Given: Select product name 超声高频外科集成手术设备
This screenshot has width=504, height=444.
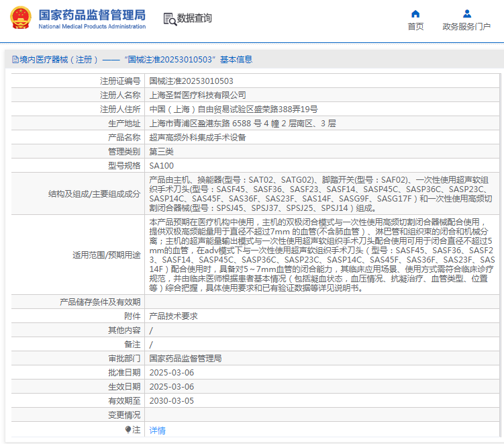Looking at the screenshot, I should click(x=198, y=138).
